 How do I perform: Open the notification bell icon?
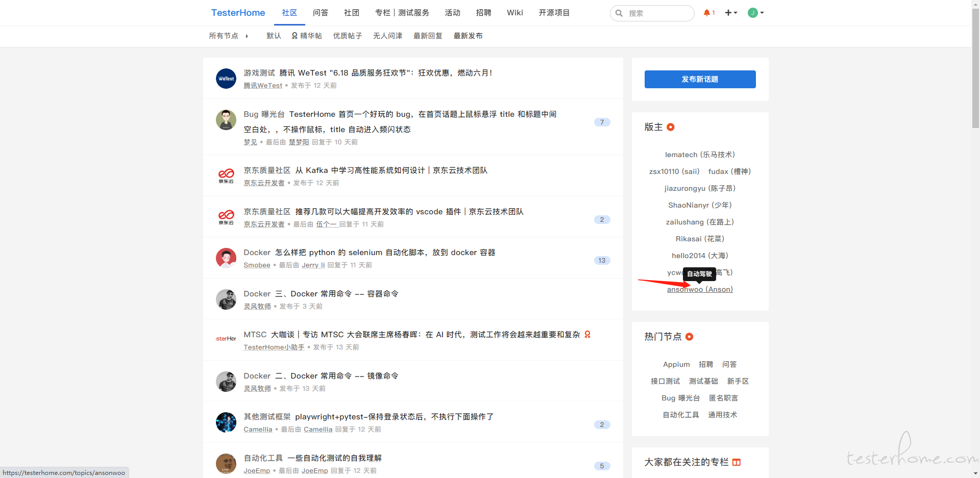[708, 13]
